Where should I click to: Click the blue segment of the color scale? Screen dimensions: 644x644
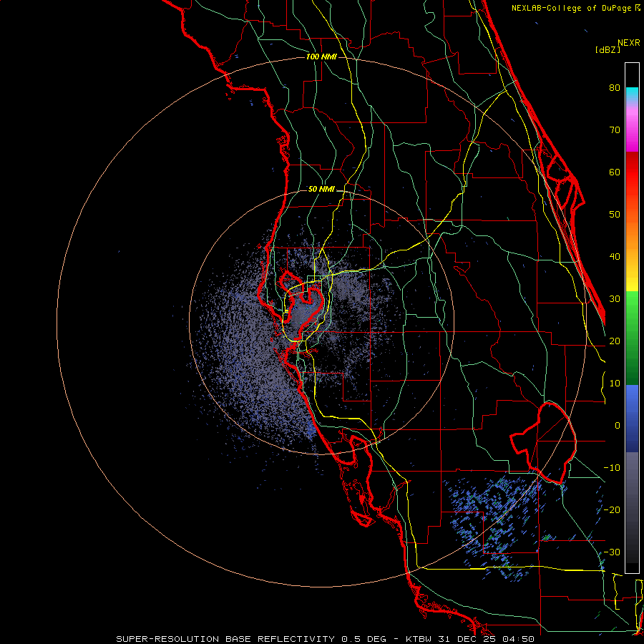pos(632,417)
